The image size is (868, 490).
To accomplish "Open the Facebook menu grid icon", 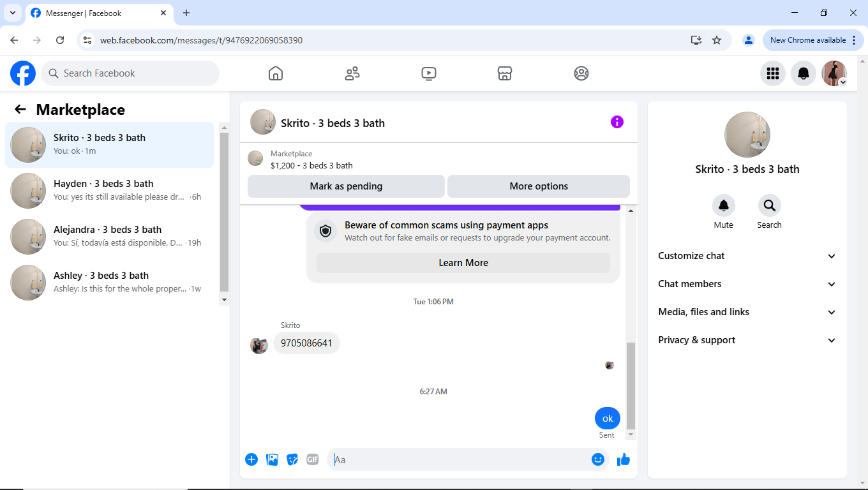I will (773, 73).
